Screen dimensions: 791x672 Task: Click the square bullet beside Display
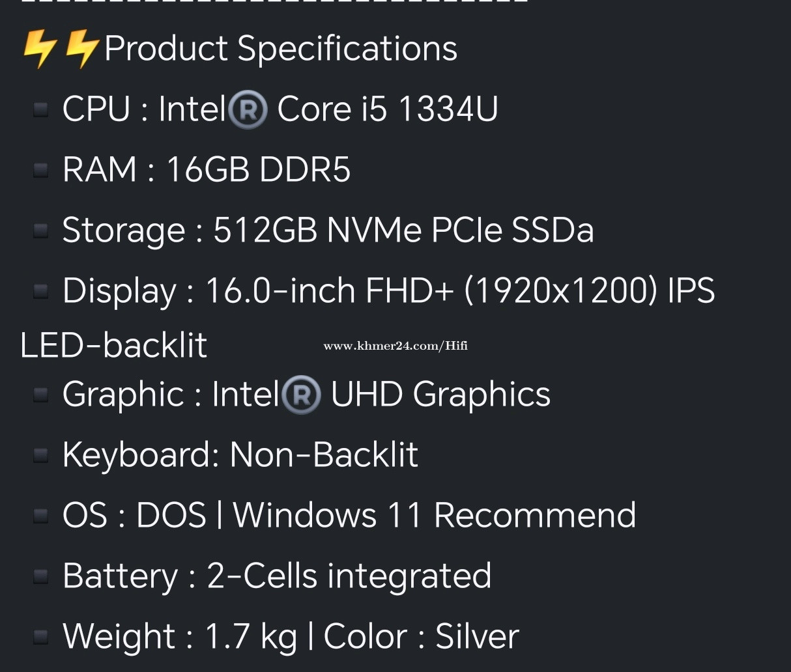41,290
